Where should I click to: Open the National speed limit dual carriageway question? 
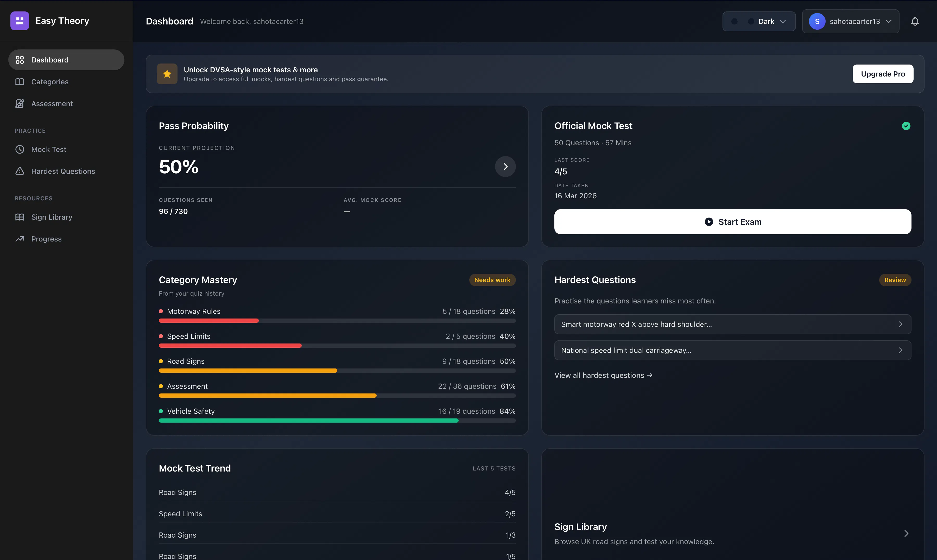coord(732,351)
